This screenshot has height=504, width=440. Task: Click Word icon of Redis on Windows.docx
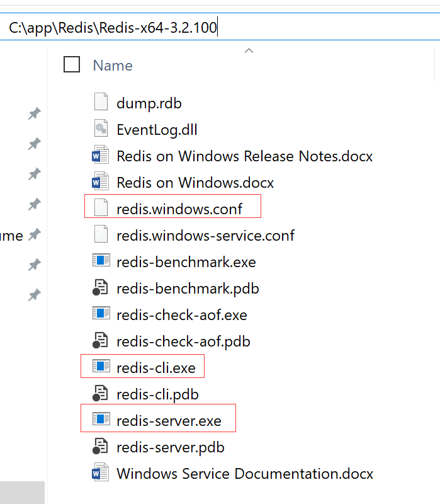coord(101,181)
